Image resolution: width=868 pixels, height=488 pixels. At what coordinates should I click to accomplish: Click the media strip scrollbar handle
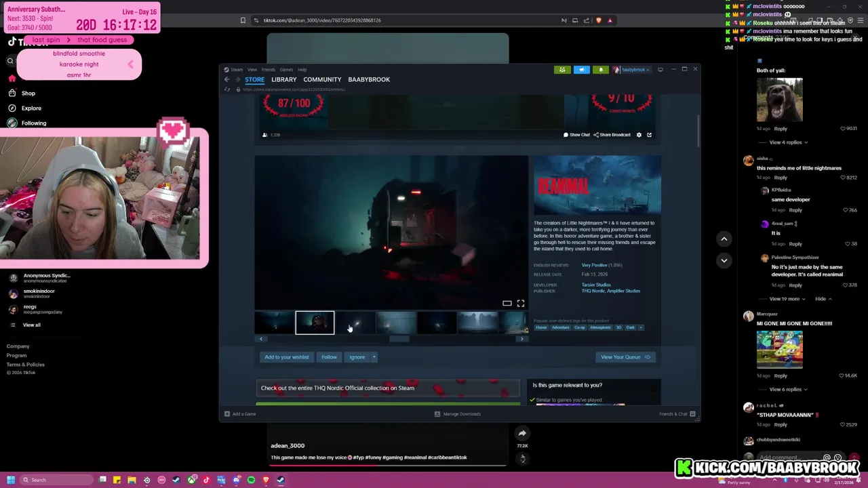click(x=399, y=339)
